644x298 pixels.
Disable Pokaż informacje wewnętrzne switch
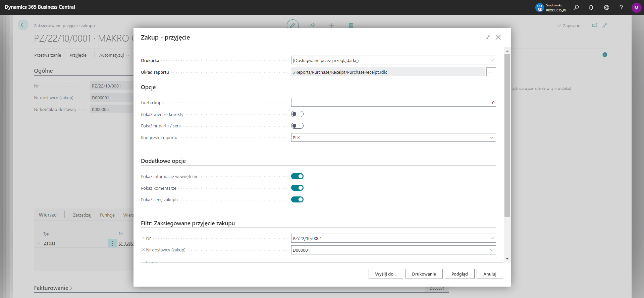(297, 176)
